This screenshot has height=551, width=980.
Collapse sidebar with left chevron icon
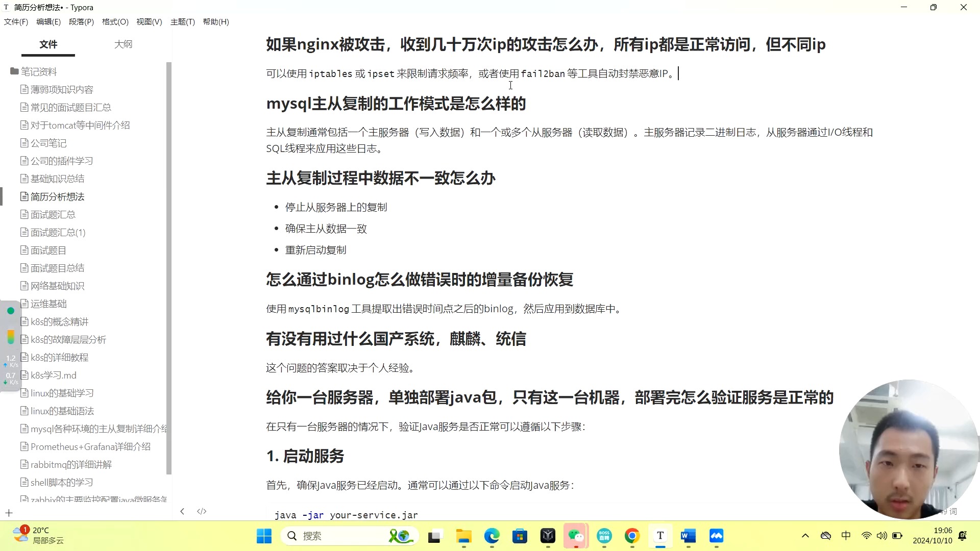click(182, 511)
